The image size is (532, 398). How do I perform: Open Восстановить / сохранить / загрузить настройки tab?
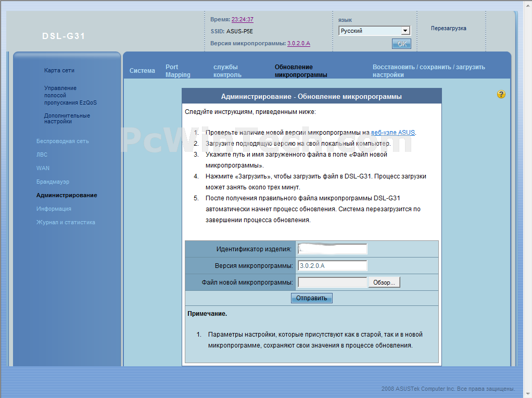[429, 71]
